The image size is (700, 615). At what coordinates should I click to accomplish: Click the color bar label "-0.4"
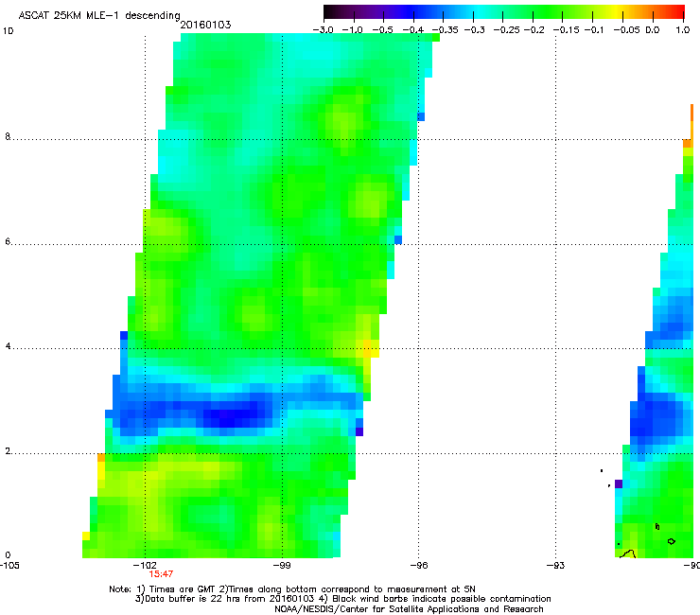click(x=413, y=30)
